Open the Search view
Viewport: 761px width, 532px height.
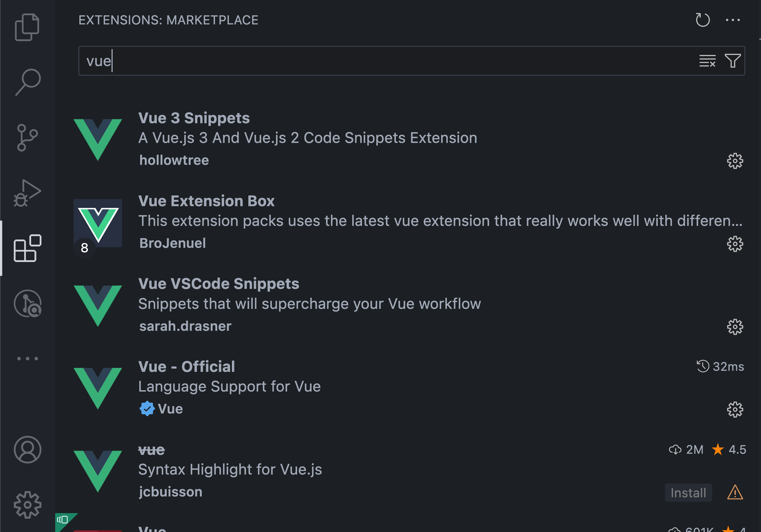pyautogui.click(x=27, y=82)
